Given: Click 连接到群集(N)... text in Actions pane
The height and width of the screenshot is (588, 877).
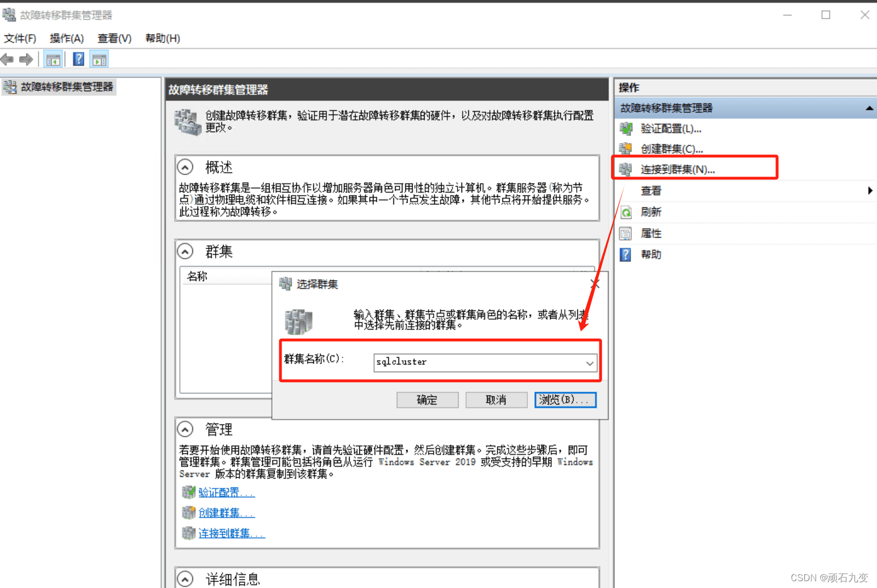Looking at the screenshot, I should coord(678,169).
